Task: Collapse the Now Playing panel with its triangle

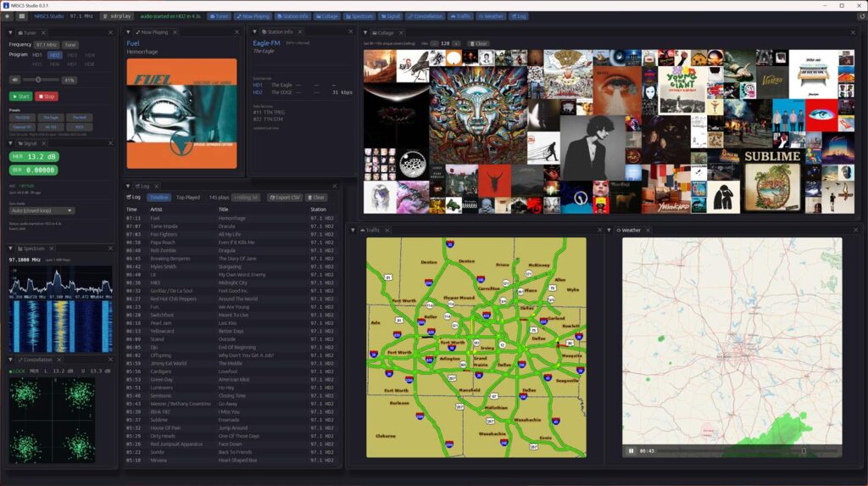Action: click(x=129, y=32)
